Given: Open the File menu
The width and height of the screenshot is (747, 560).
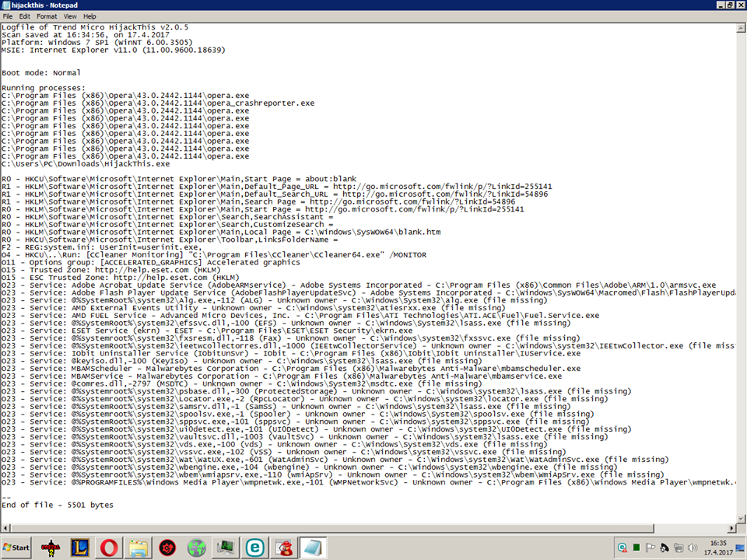Looking at the screenshot, I should point(8,16).
